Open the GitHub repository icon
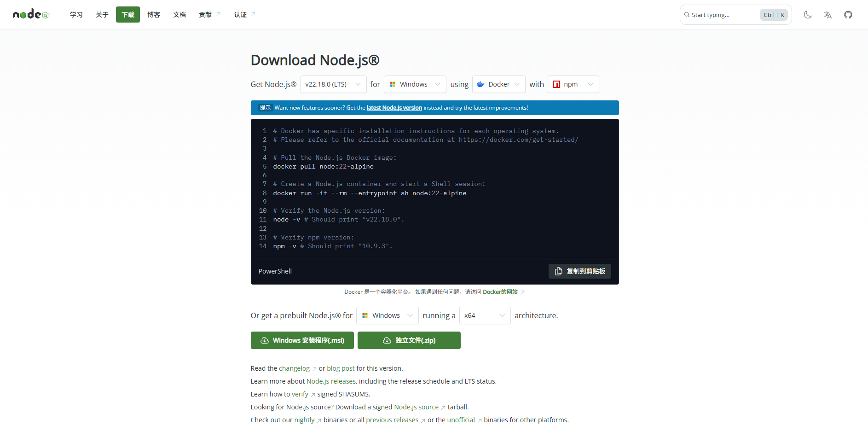The image size is (868, 443). click(849, 14)
